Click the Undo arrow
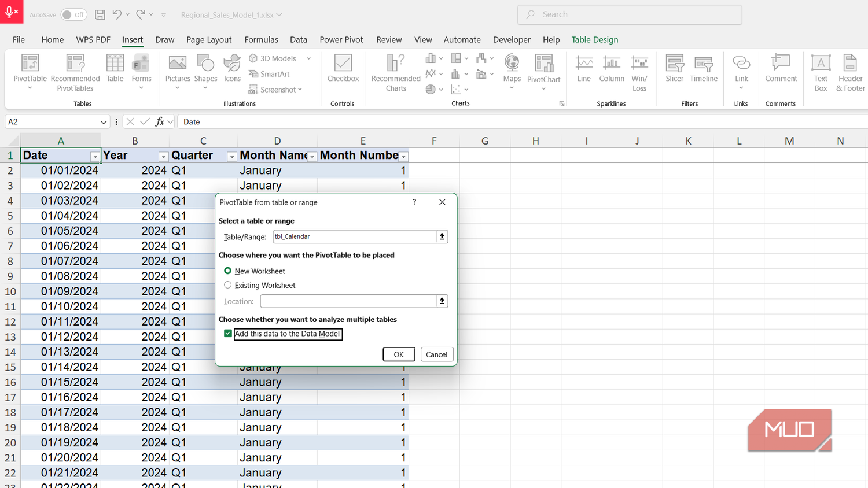This screenshot has width=868, height=488. (117, 14)
